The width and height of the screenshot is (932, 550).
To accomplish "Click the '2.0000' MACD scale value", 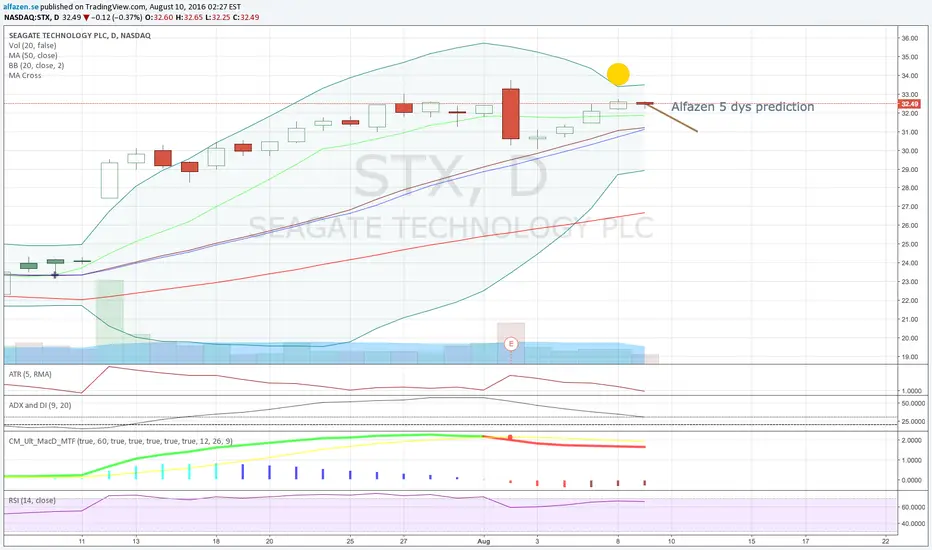I will (912, 441).
